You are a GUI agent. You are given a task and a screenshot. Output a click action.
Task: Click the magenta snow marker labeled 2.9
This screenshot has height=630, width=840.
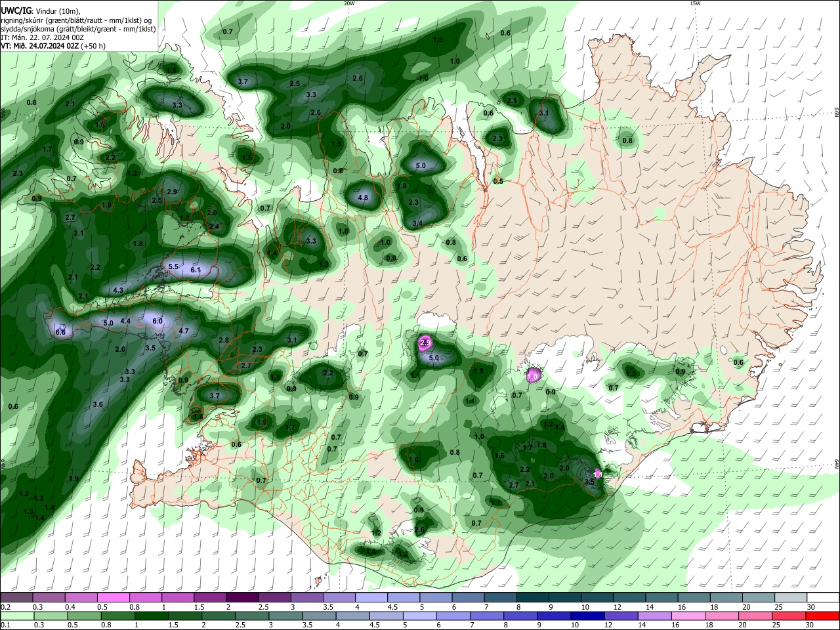pos(425,343)
